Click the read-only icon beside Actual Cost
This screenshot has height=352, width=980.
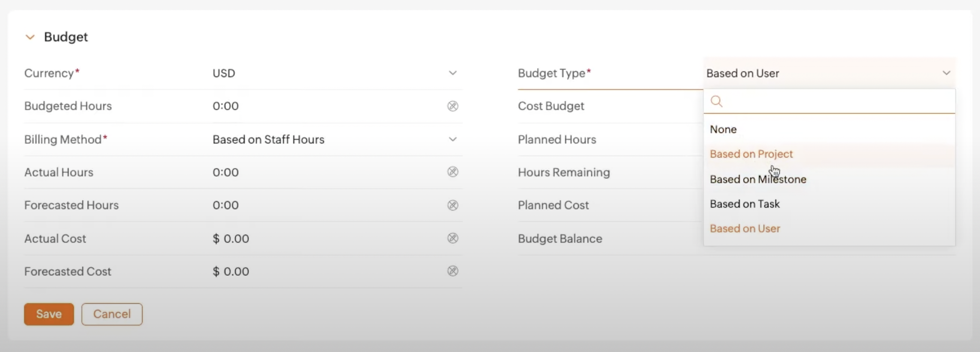(453, 238)
